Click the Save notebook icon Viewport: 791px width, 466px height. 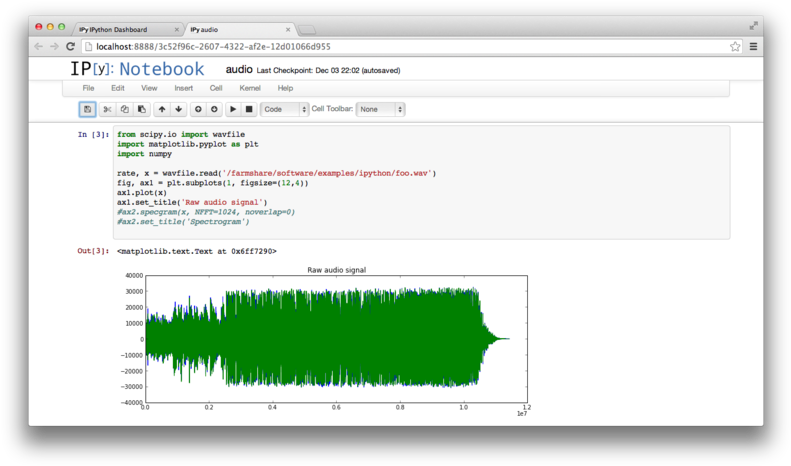point(87,109)
